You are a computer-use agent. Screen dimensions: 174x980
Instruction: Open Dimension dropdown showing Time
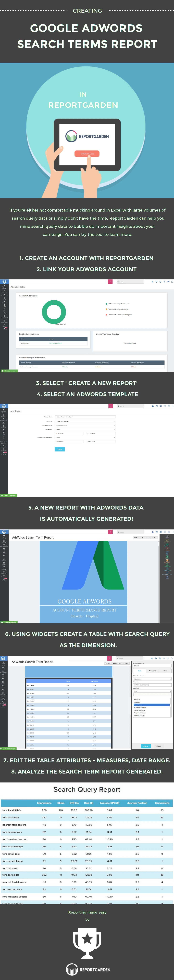[152, 691]
